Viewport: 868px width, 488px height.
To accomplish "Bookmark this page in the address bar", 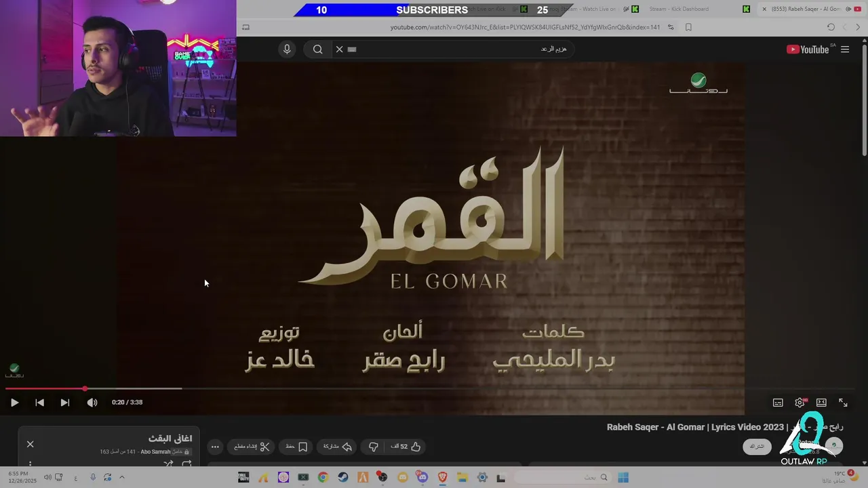I will [x=688, y=27].
